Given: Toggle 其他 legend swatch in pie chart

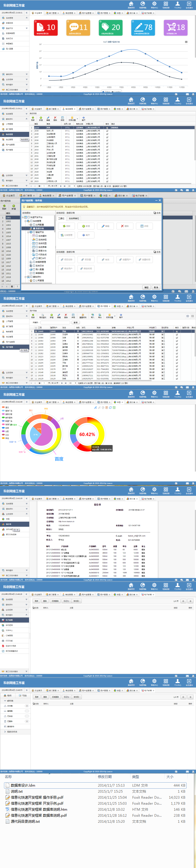Looking at the screenshot, I should click(3, 438).
